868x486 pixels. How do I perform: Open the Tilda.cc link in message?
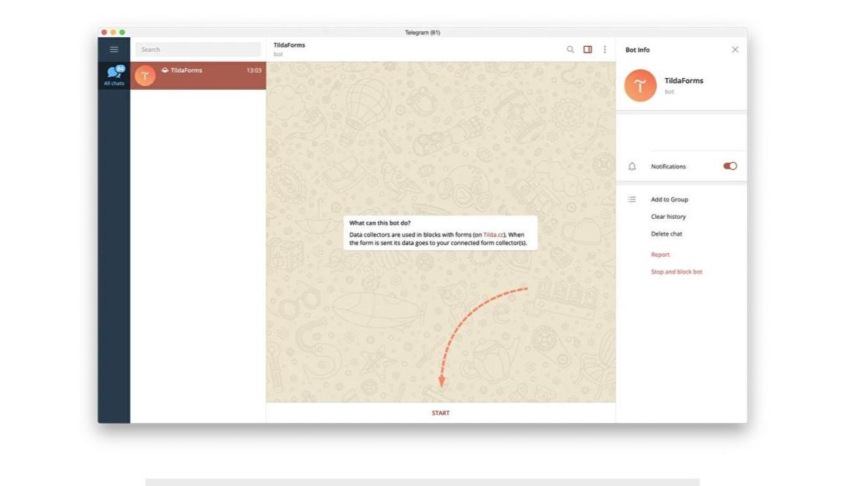(x=493, y=235)
